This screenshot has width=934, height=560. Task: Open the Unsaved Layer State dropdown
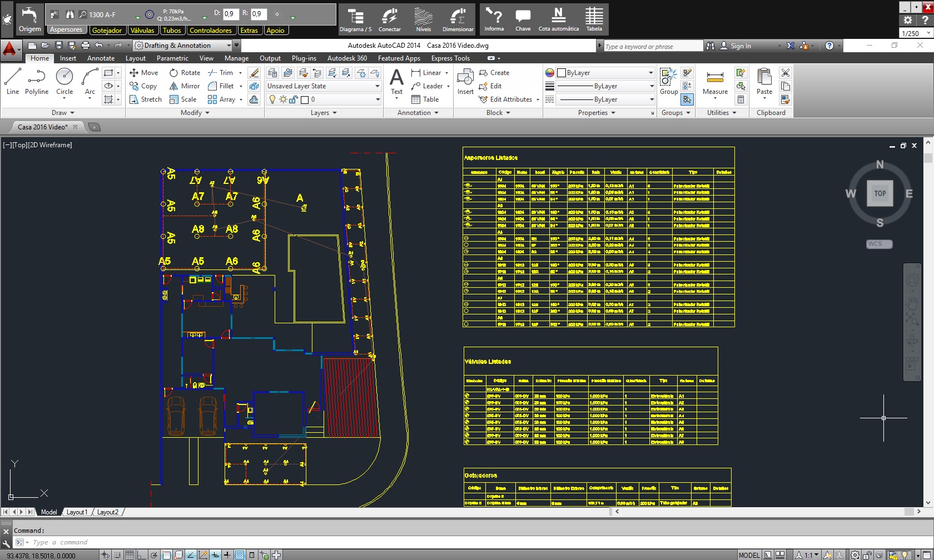(323, 86)
